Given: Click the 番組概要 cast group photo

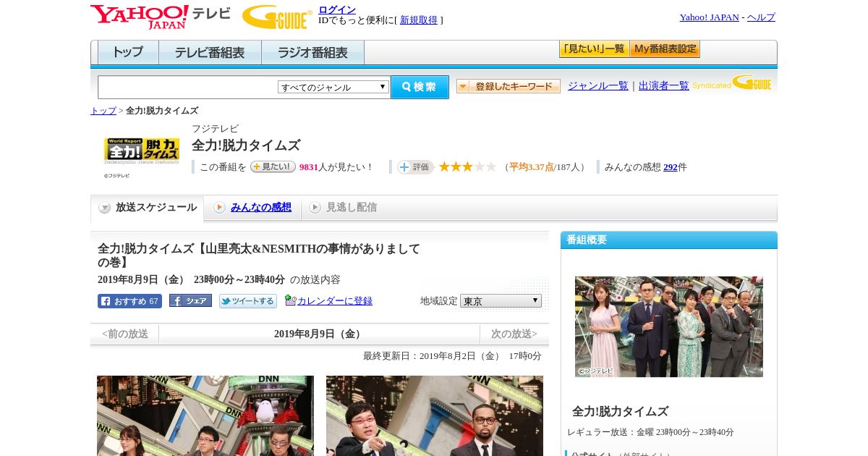Looking at the screenshot, I should 669,326.
